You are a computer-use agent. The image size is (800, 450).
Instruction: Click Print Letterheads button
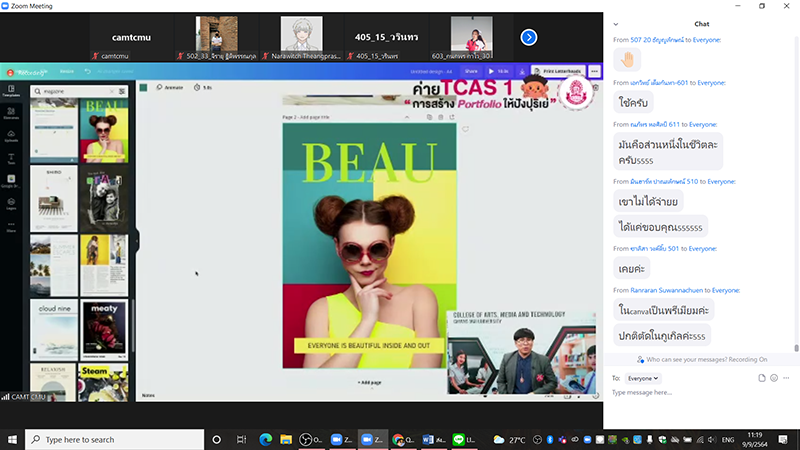[x=558, y=71]
